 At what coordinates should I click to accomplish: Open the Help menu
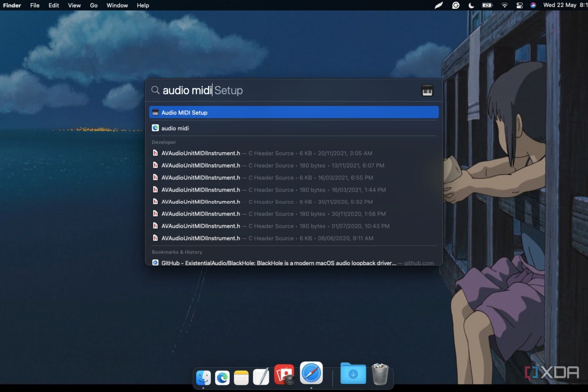click(143, 5)
